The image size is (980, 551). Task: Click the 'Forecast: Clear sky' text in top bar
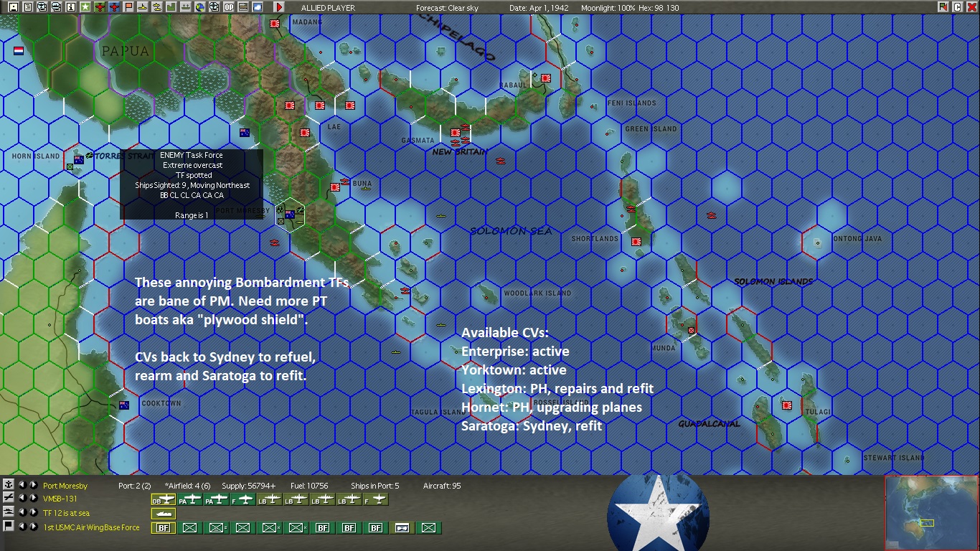pyautogui.click(x=448, y=8)
